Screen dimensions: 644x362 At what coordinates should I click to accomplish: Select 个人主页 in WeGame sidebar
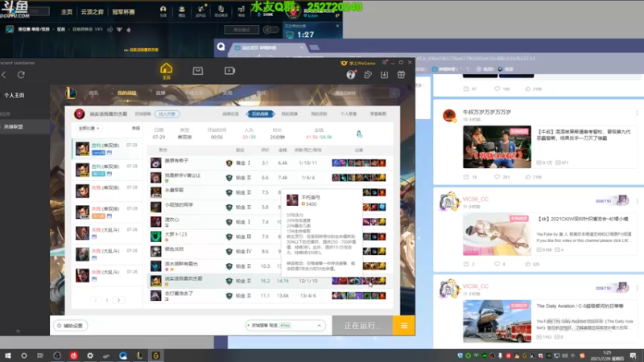click(x=14, y=95)
